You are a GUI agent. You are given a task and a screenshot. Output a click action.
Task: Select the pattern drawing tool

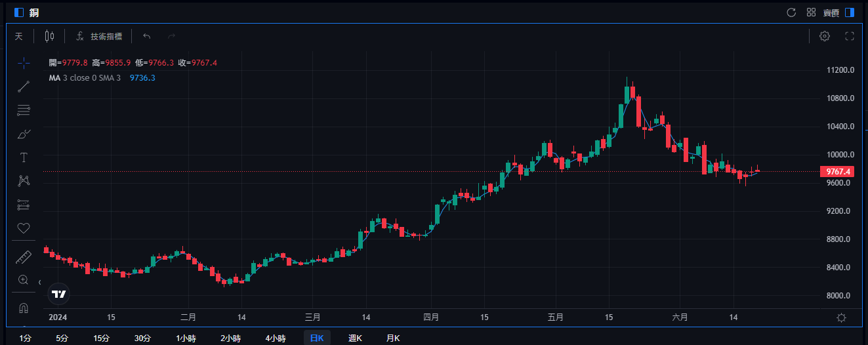(24, 180)
